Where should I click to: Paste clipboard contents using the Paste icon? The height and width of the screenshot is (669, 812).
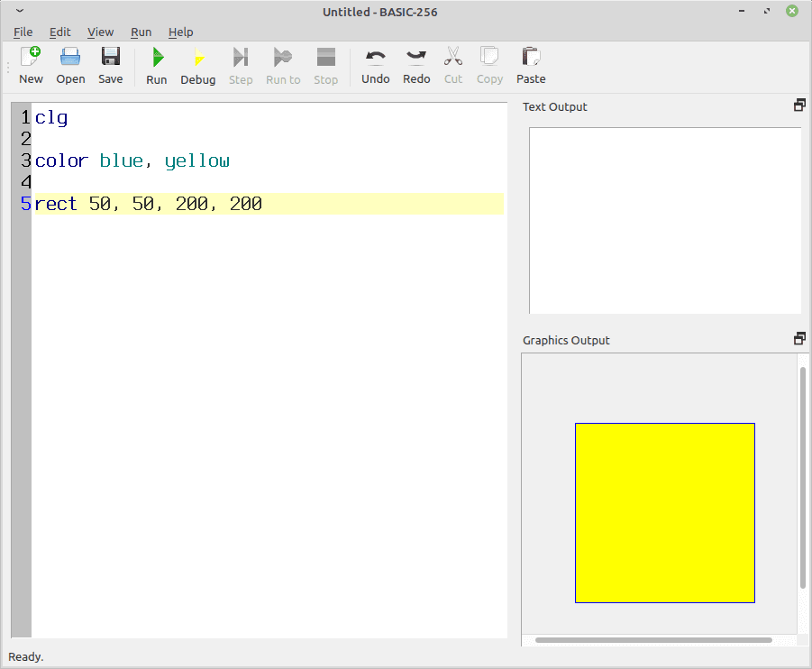point(531,66)
